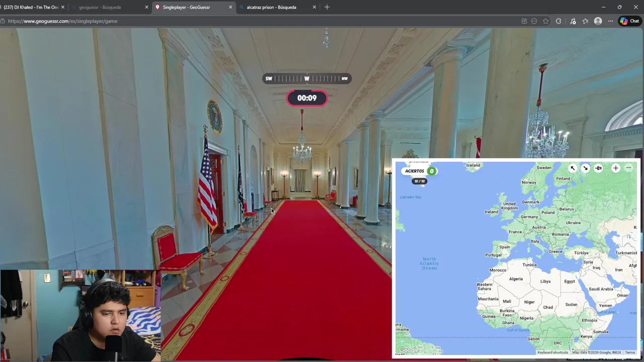Open the media music control icon

pyautogui.click(x=573, y=21)
